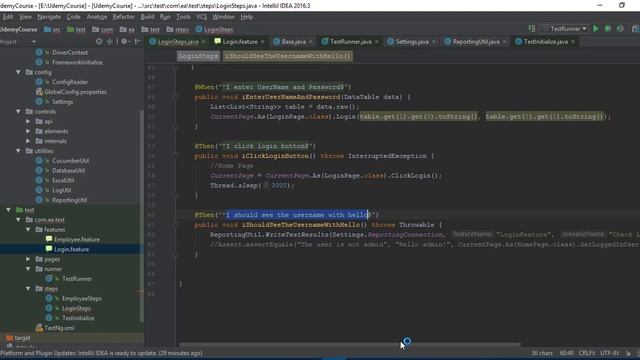Image resolution: width=640 pixels, height=360 pixels.
Task: Close the Base.java tab
Action: (x=311, y=42)
